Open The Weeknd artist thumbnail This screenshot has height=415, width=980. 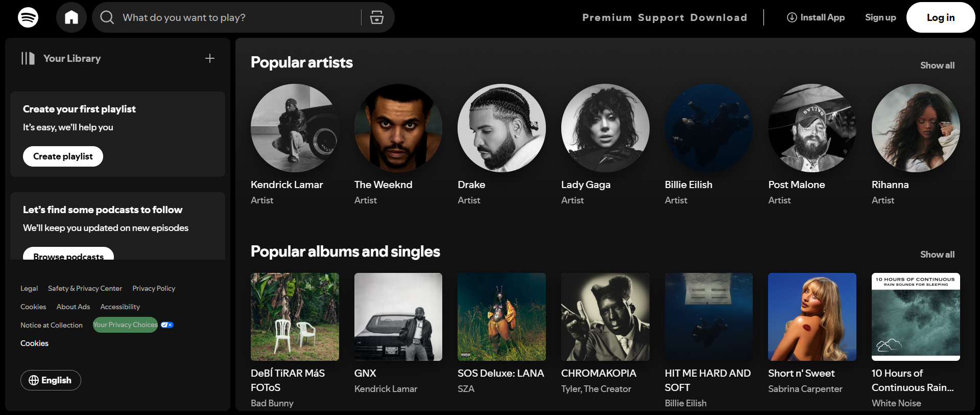(x=398, y=128)
